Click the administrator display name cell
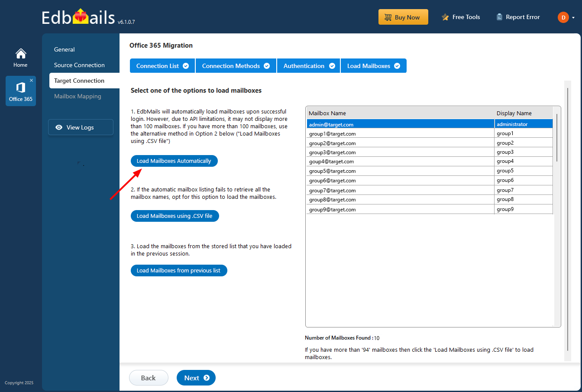Screen dimensions: 582x392 click(x=524, y=124)
